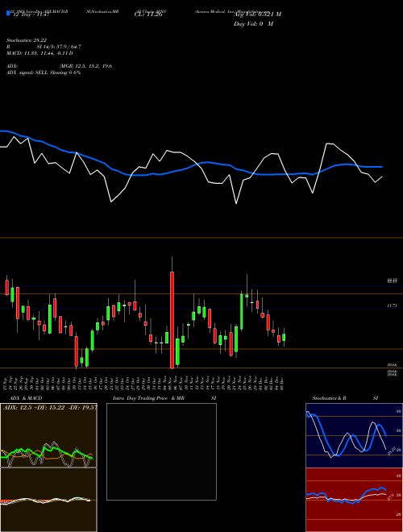
Task: Click the 'Stochastics & R' panel title
Action: pos(330,398)
